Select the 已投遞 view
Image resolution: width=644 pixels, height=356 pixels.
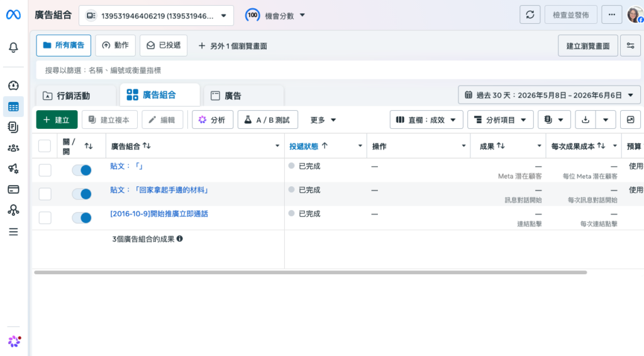[164, 45]
